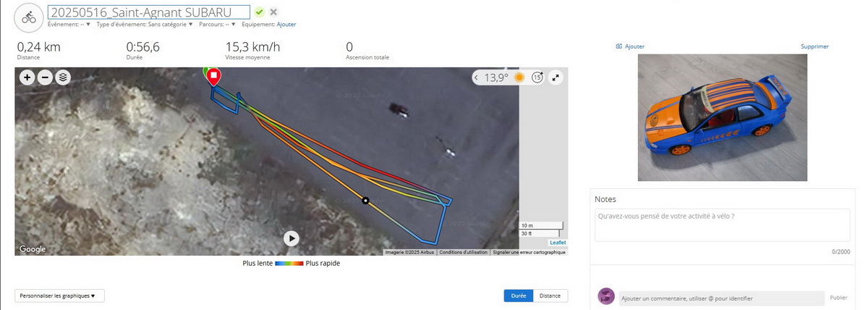Screen dimensions: 868x310
Task: Click the Google logo on map
Action: click(33, 249)
